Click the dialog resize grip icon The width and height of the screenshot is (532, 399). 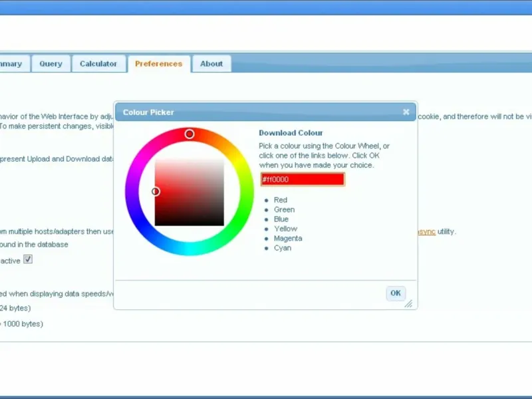408,304
